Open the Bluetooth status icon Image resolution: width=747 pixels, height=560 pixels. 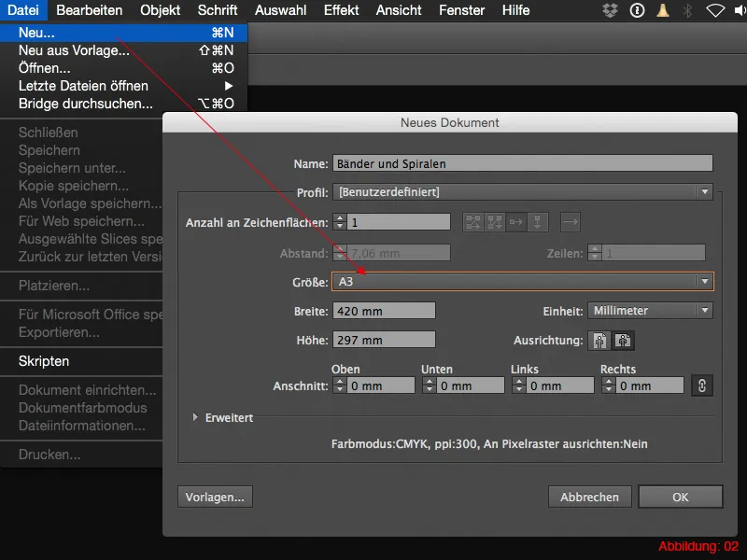[x=687, y=10]
